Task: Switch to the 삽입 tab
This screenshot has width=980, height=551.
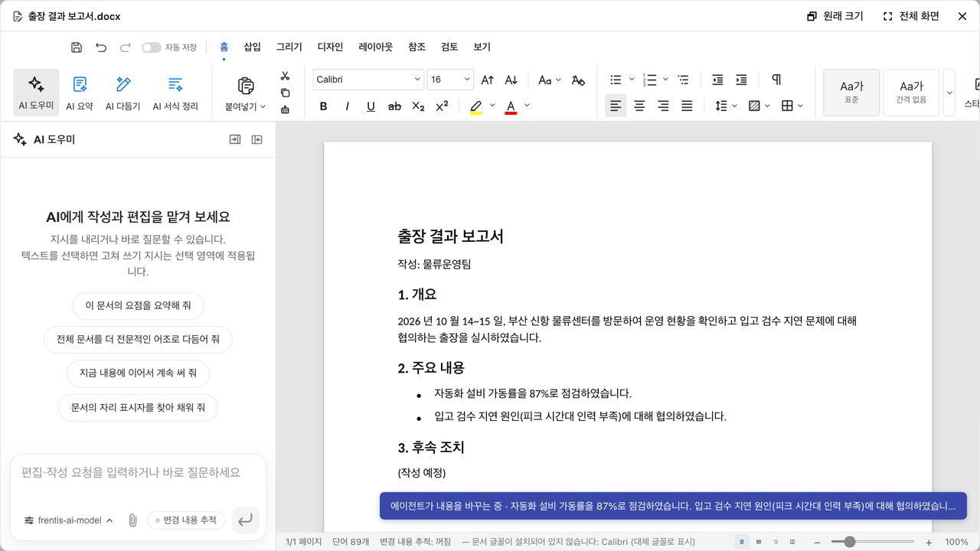Action: 253,47
